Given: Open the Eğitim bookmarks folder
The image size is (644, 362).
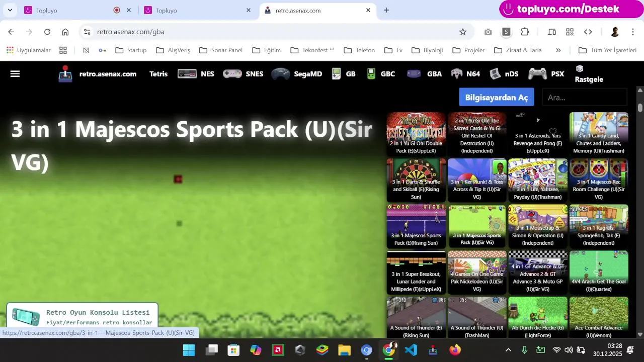Looking at the screenshot, I should (x=267, y=50).
